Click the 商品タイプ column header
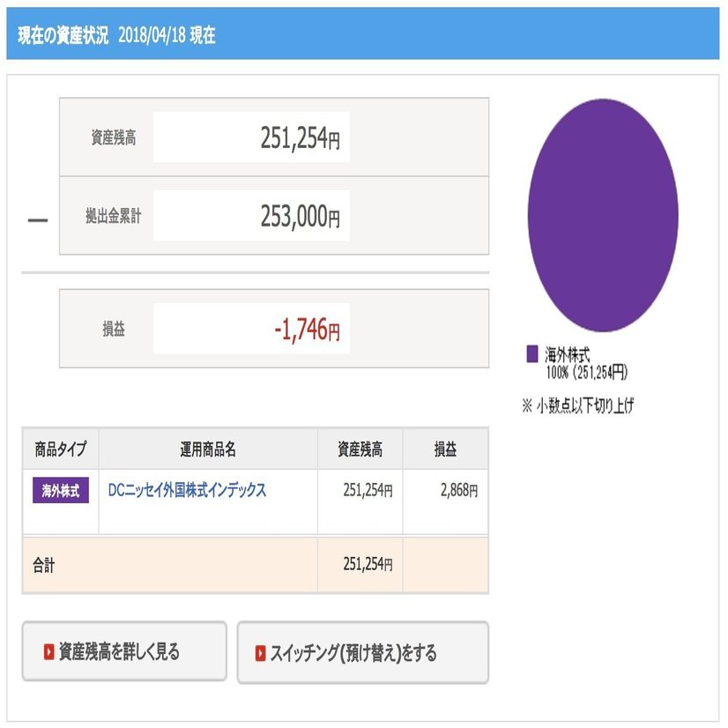Image resolution: width=728 pixels, height=728 pixels. [61, 449]
